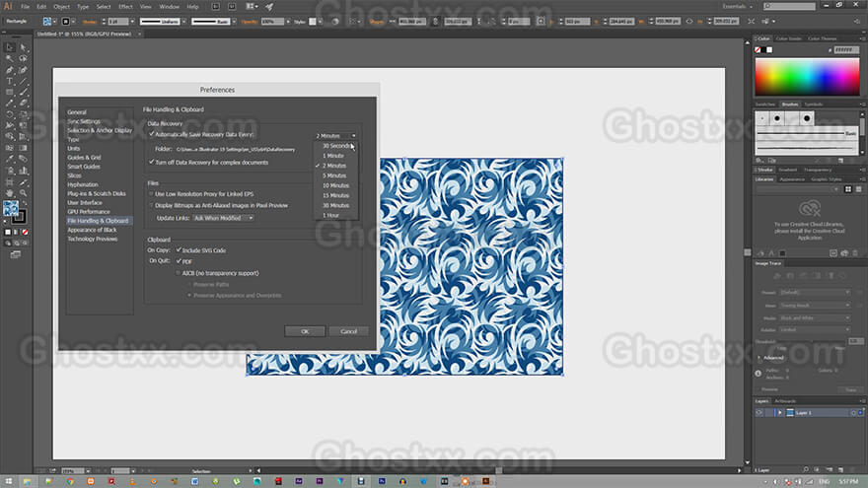868x488 pixels.
Task: Select the Rotate tool
Action: click(x=10, y=115)
